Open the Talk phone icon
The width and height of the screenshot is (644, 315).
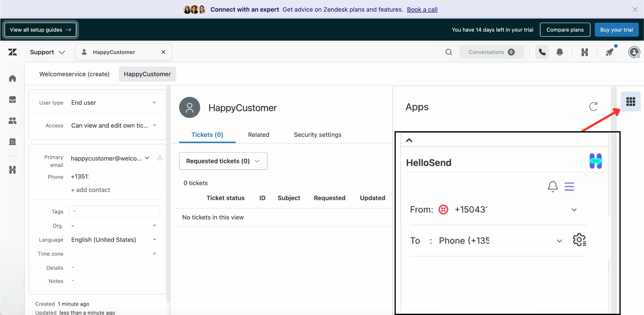coord(542,52)
